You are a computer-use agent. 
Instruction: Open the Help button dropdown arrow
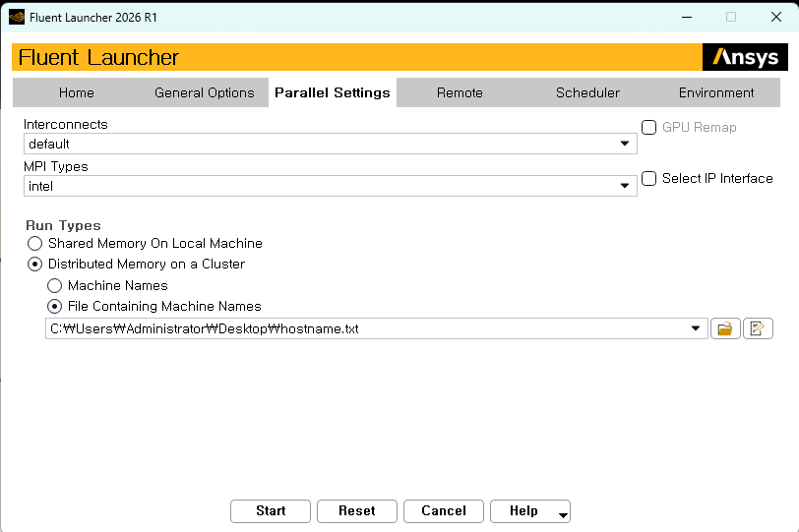click(562, 513)
